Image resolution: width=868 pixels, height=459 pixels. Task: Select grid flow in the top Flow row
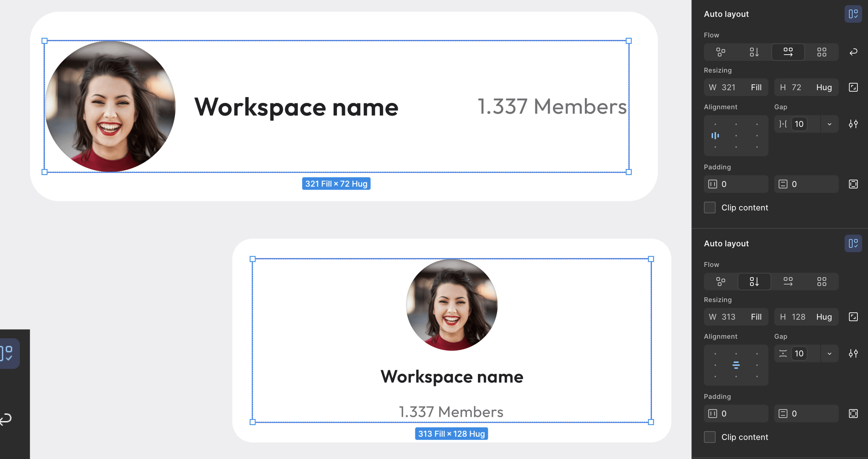(821, 52)
